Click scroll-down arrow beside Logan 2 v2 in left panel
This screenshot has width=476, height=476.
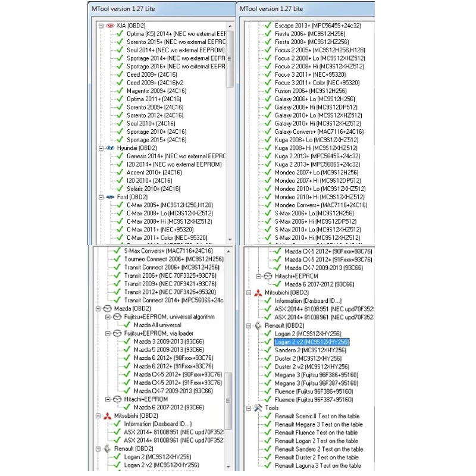(x=228, y=466)
